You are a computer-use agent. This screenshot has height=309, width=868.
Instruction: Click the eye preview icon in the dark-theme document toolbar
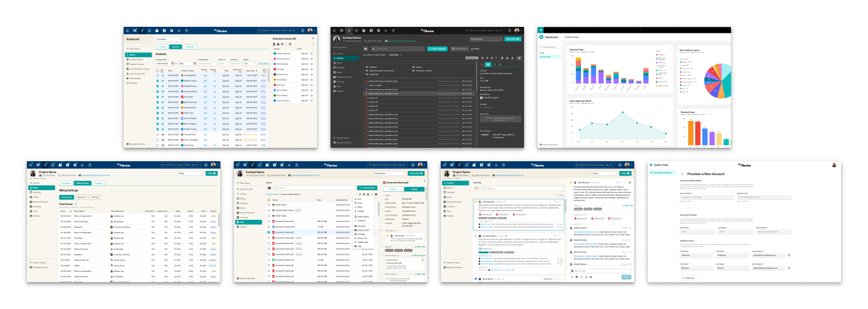click(487, 58)
